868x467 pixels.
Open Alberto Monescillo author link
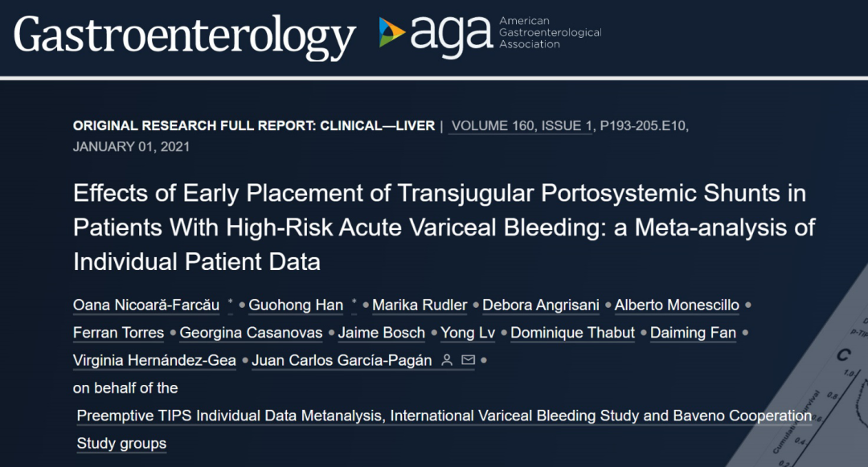pyautogui.click(x=677, y=305)
